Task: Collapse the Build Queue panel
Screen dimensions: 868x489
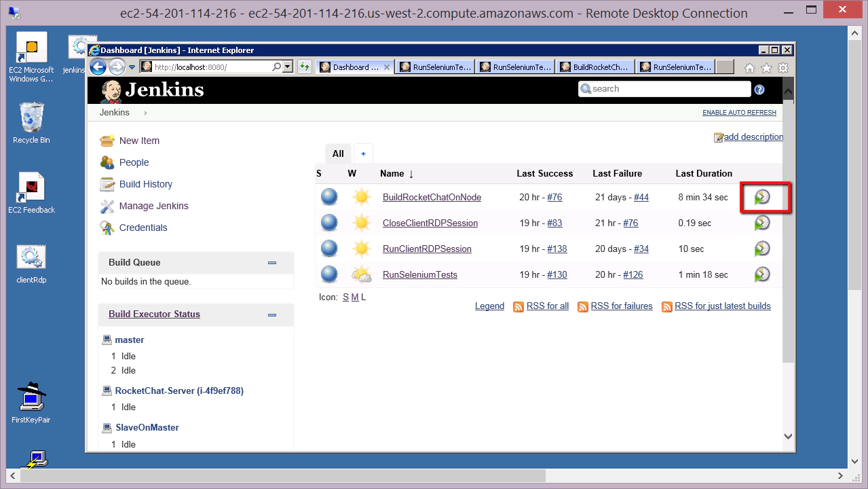Action: 272,262
